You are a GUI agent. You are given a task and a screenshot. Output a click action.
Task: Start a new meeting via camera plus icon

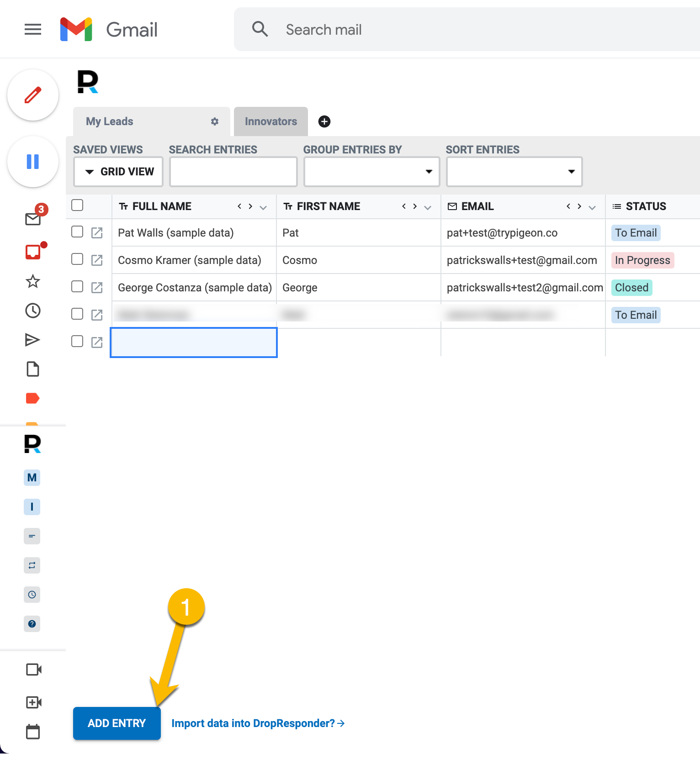pyautogui.click(x=34, y=702)
